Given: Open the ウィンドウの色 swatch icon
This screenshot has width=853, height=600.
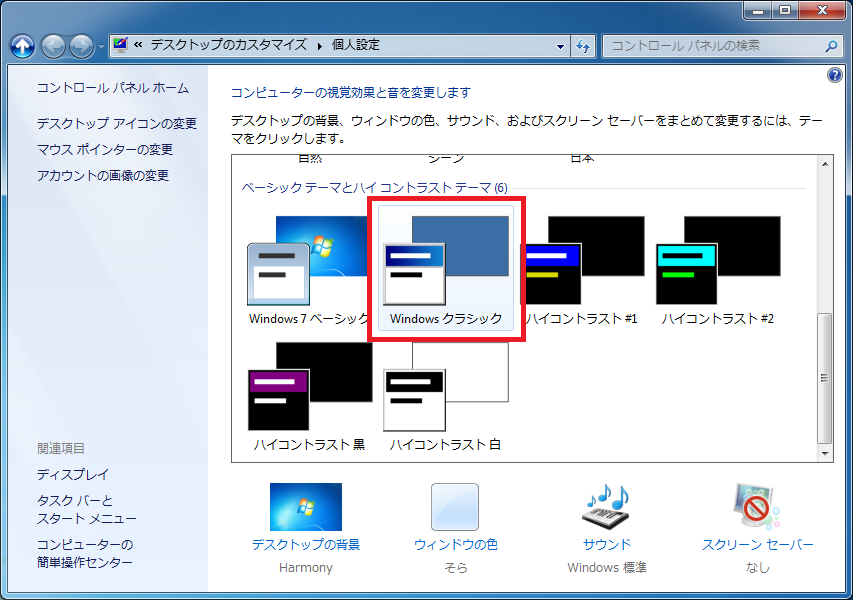Looking at the screenshot, I should (x=455, y=506).
